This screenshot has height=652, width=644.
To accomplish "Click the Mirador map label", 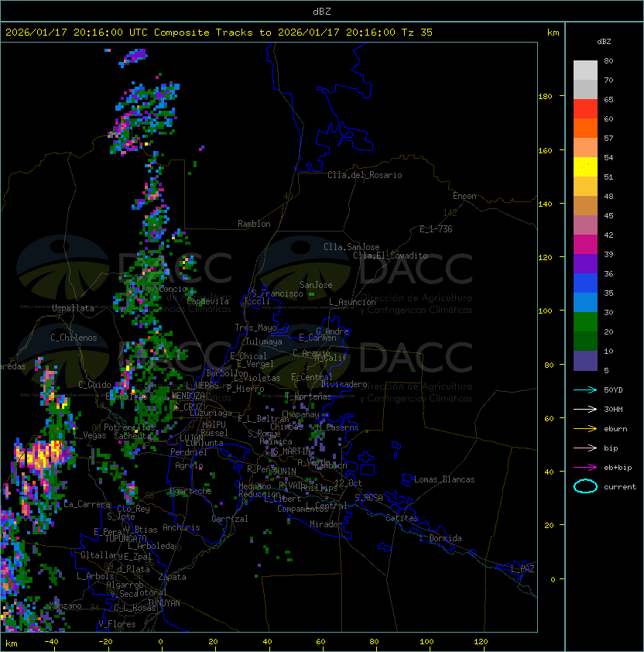I will 327,524.
